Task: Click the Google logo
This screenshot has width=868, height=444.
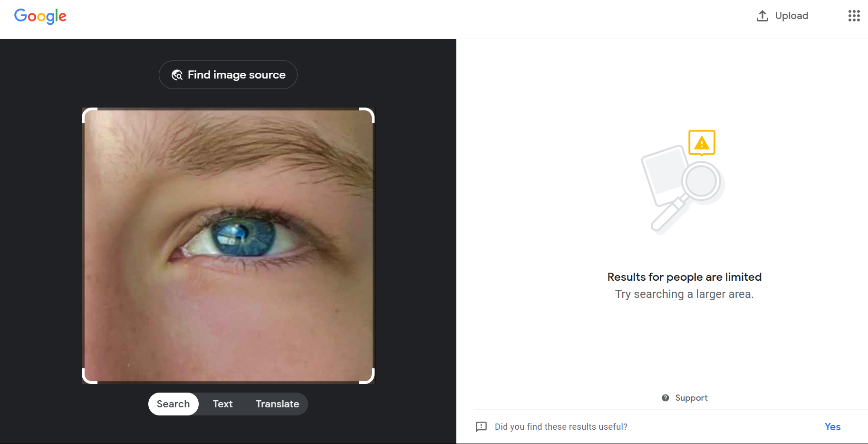Action: [40, 16]
